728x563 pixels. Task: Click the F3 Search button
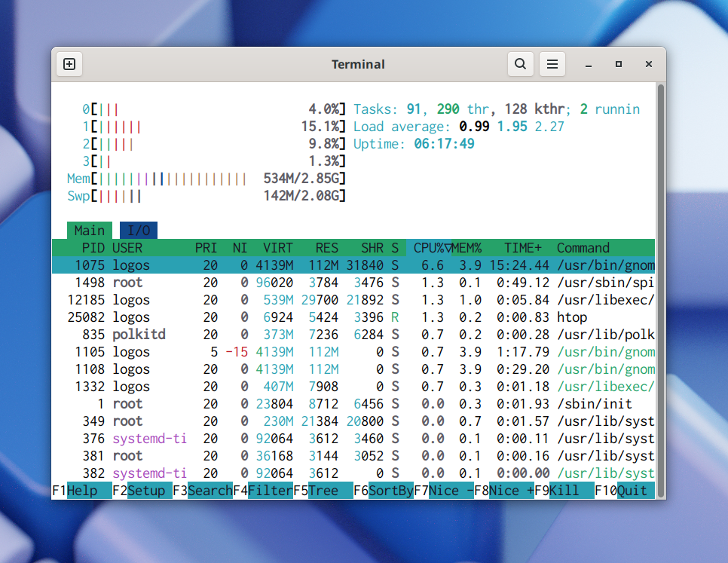203,491
